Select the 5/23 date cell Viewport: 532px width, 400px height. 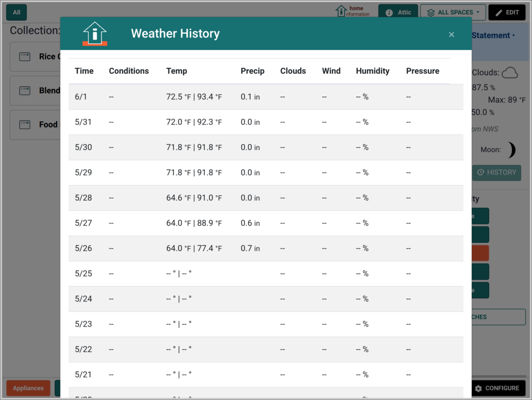pyautogui.click(x=83, y=324)
